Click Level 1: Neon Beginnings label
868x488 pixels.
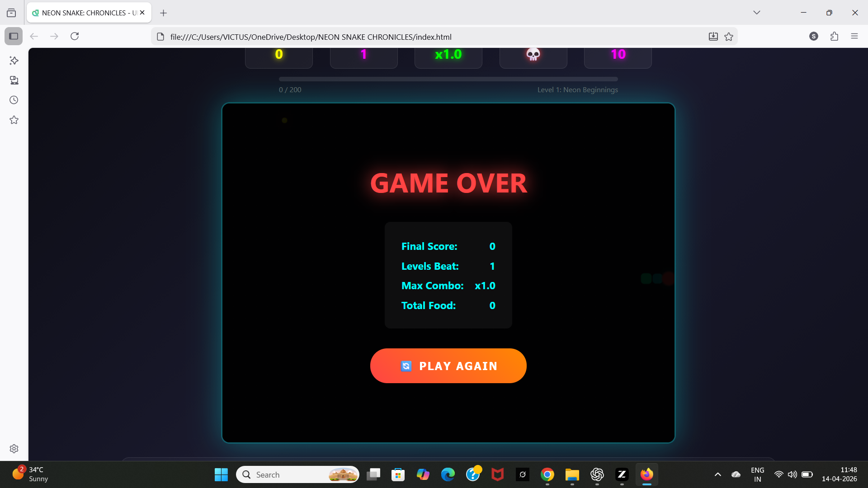pyautogui.click(x=577, y=89)
